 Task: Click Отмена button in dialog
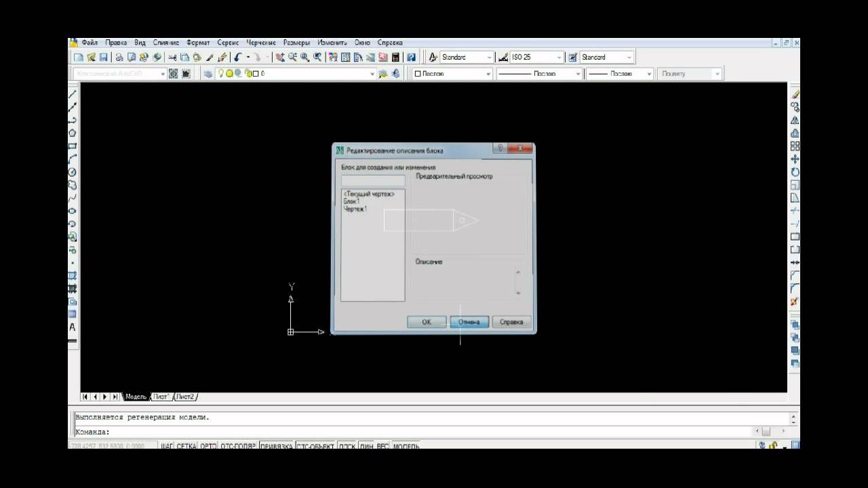[469, 322]
